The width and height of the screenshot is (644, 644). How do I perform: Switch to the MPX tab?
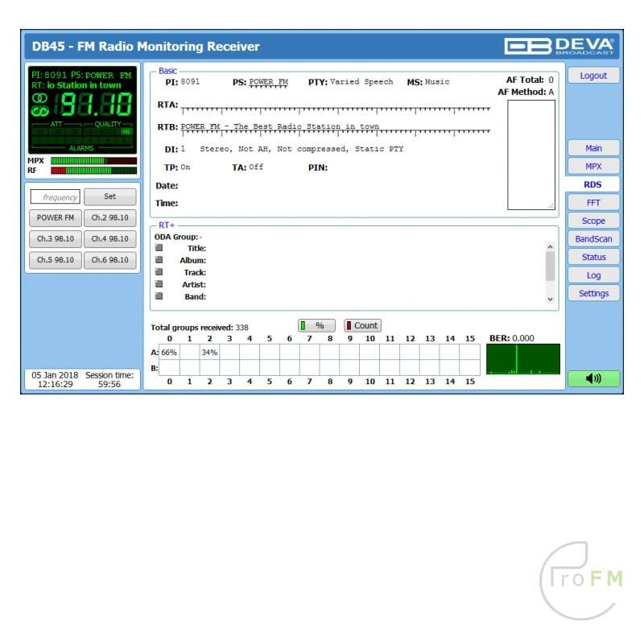coord(593,167)
